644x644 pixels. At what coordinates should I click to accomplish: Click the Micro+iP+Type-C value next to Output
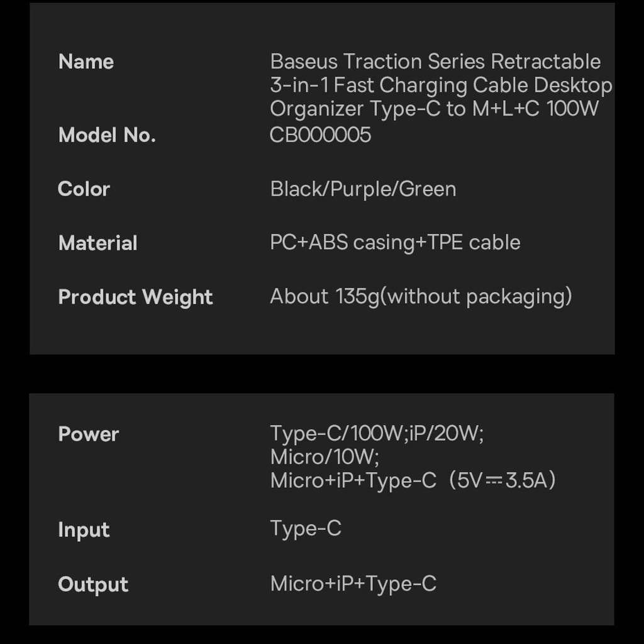click(353, 584)
